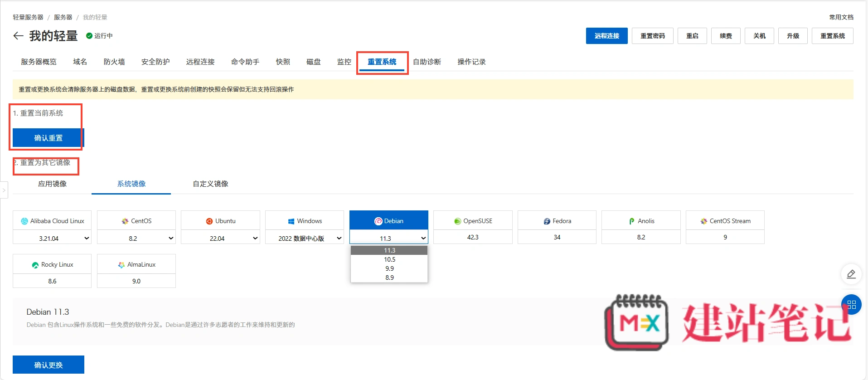Click the 重置密码 button
This screenshot has height=380, width=868.
(653, 36)
